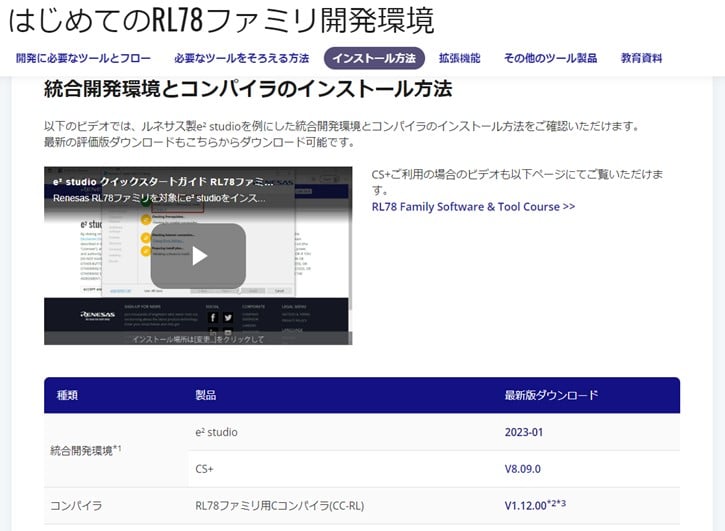Click the Facebook icon in video thumbnail

click(x=213, y=317)
